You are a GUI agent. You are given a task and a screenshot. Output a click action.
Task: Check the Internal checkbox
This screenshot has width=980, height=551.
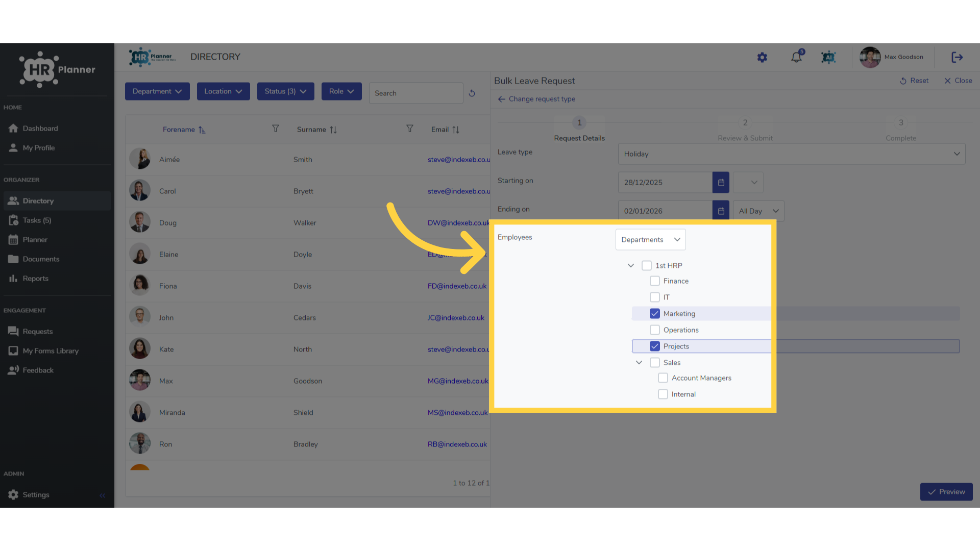tap(663, 394)
